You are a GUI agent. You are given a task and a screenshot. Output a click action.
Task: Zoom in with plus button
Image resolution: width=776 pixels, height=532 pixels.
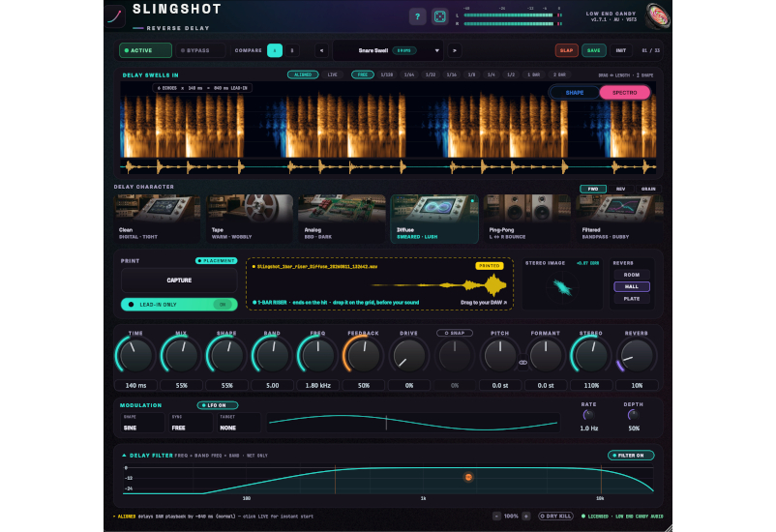tap(526, 517)
